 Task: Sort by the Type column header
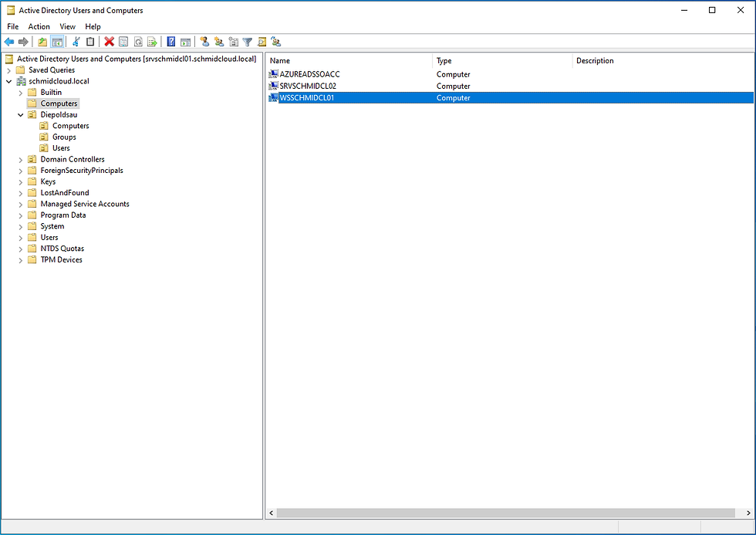[502, 61]
